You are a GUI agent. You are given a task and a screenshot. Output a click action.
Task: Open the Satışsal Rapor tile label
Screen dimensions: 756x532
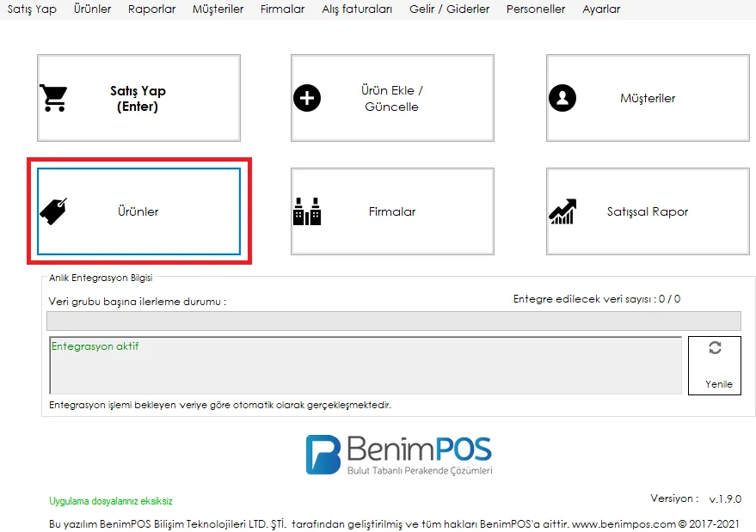pyautogui.click(x=648, y=211)
